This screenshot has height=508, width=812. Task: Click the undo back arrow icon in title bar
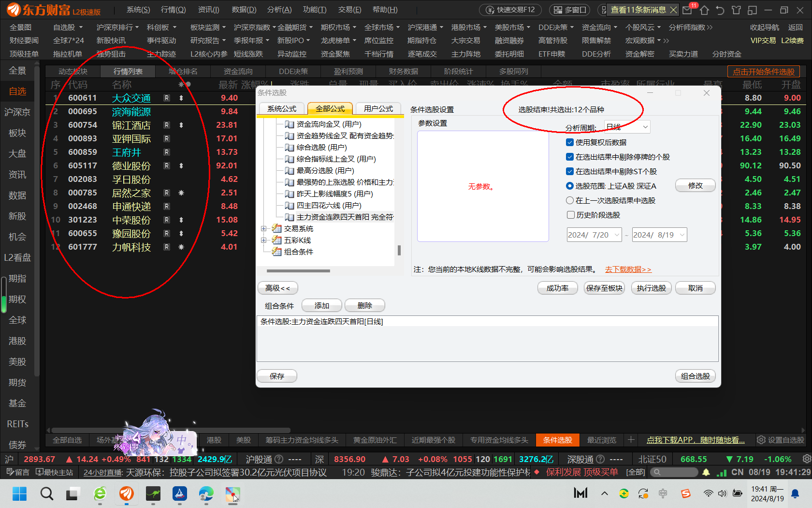(x=720, y=10)
